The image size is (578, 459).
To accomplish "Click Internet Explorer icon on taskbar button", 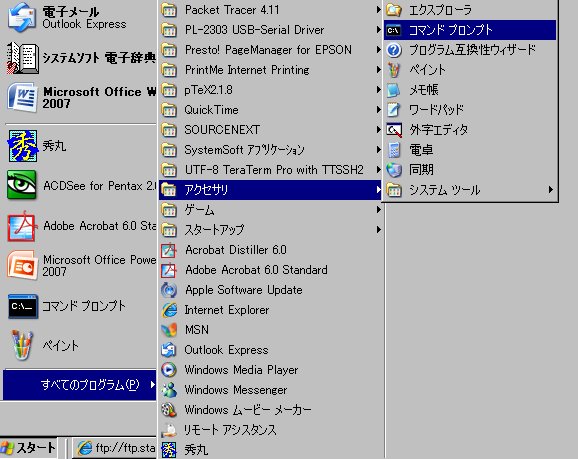I will 84,448.
